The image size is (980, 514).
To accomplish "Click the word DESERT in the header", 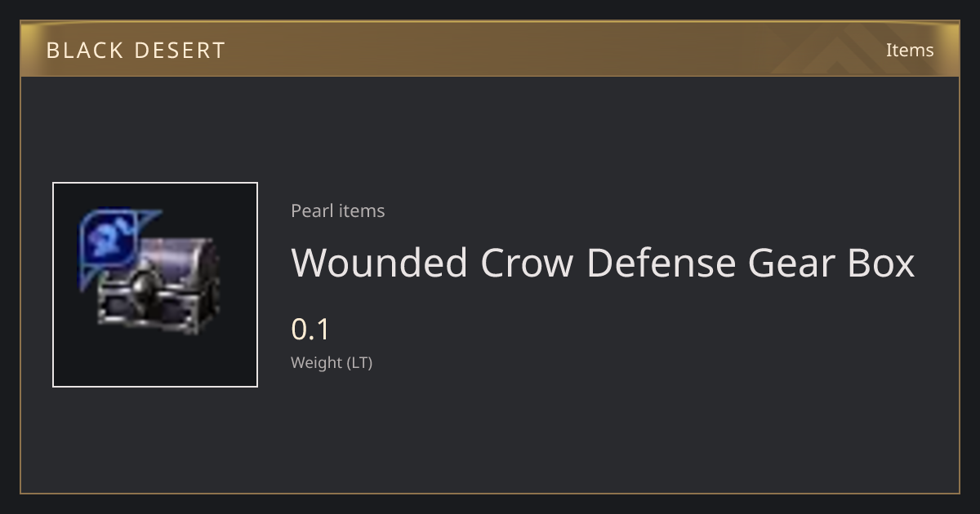I will click(x=180, y=51).
